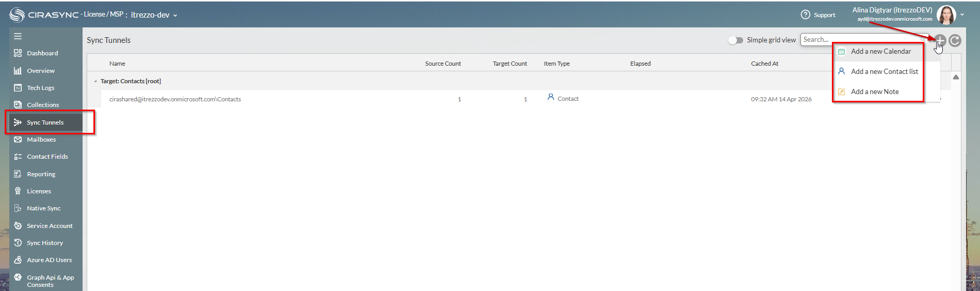Click the scrollbar up arrow
The height and width of the screenshot is (291, 980).
click(956, 77)
